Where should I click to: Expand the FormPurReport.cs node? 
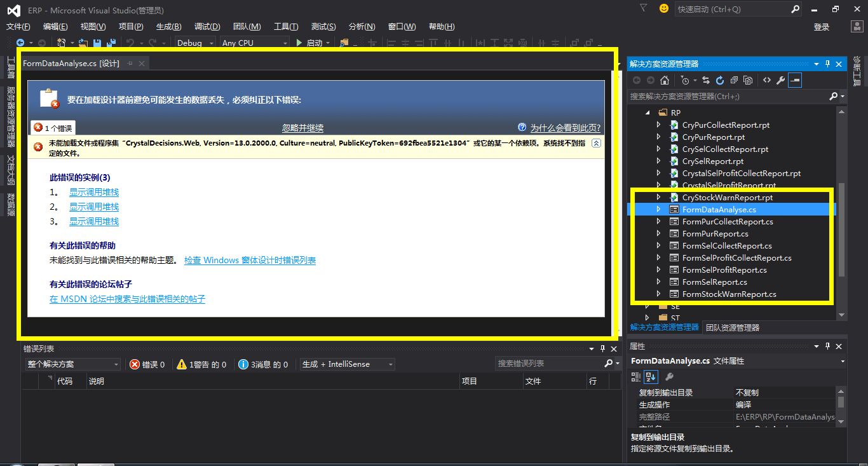[658, 234]
